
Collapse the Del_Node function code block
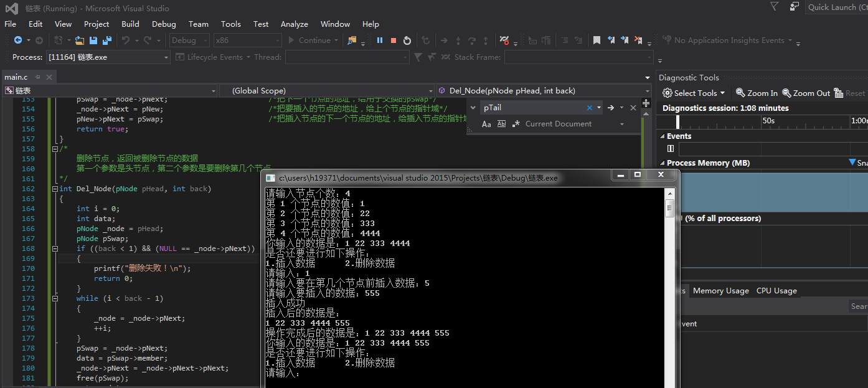(x=55, y=189)
